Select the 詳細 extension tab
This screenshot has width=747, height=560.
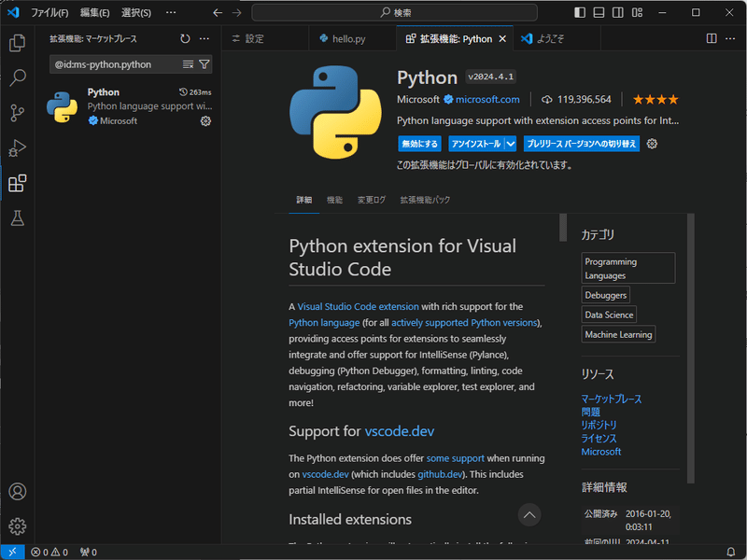pyautogui.click(x=304, y=200)
